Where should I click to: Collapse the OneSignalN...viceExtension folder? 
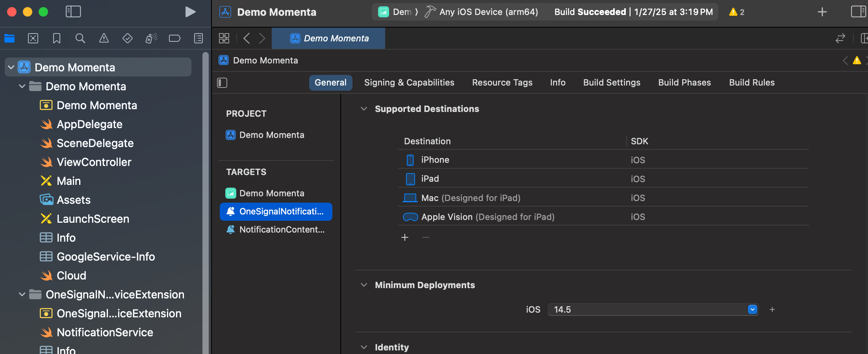(x=22, y=294)
